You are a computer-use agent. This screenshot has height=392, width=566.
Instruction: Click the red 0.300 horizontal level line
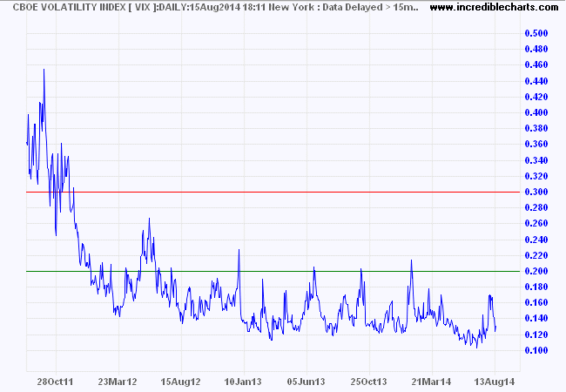click(273, 192)
